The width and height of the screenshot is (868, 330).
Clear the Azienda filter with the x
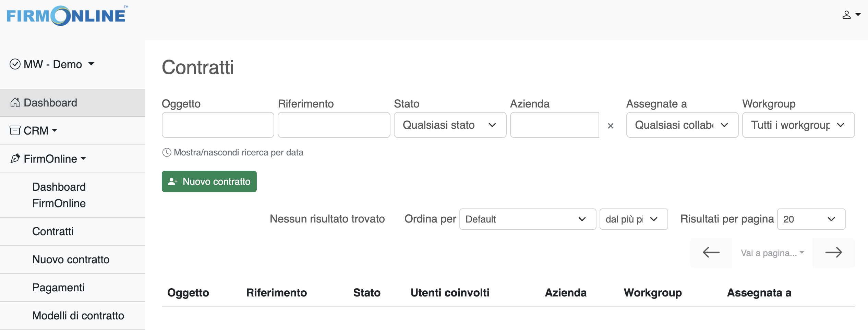tap(611, 126)
